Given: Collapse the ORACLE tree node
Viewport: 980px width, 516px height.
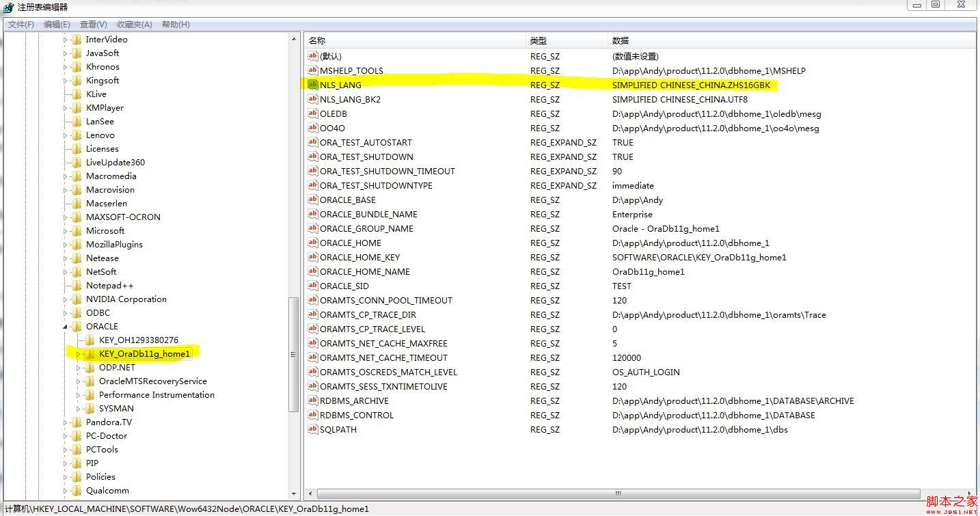Looking at the screenshot, I should tap(66, 327).
